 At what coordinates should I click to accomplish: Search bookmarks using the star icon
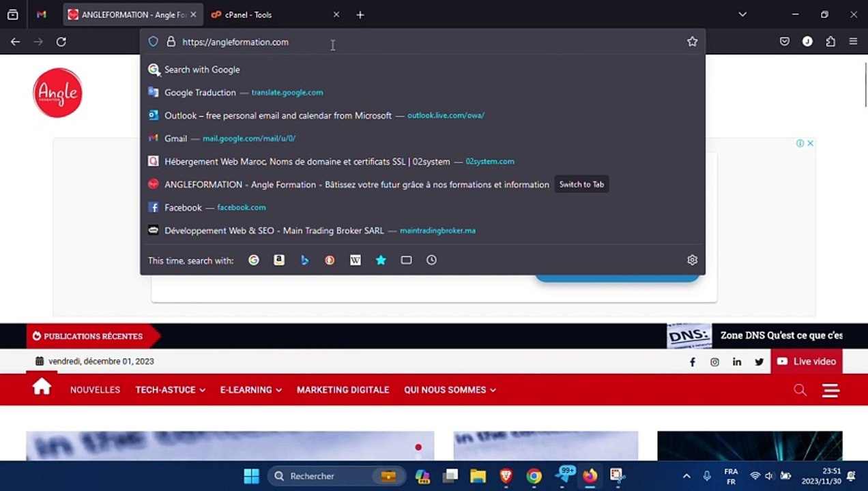[x=381, y=260]
